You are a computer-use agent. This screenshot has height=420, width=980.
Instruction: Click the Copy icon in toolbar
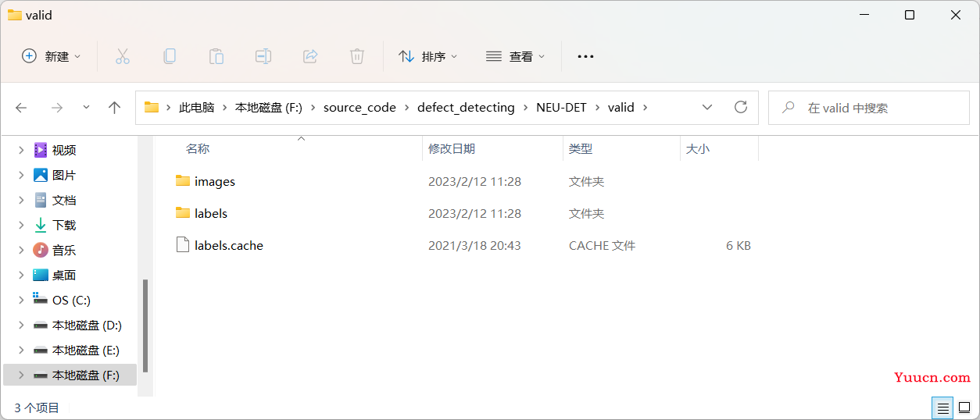click(170, 56)
